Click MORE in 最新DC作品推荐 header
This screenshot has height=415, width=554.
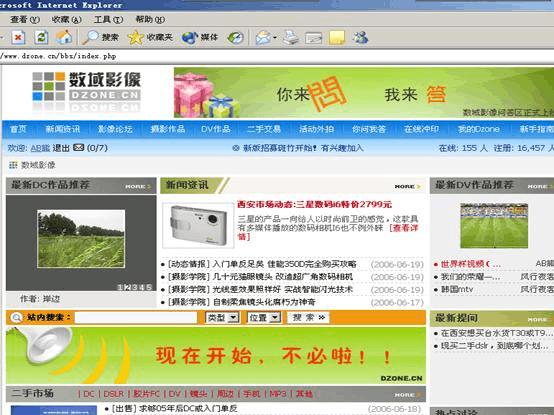point(138,186)
